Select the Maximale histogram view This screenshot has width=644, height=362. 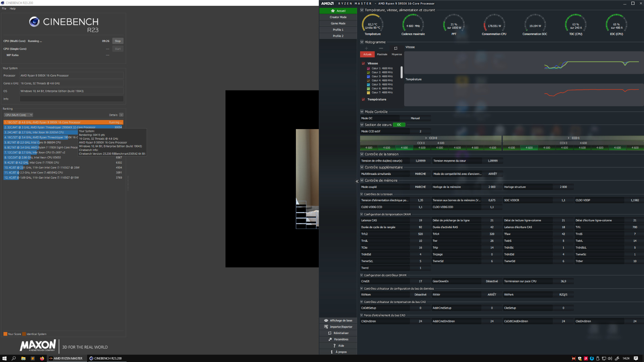[x=382, y=54]
